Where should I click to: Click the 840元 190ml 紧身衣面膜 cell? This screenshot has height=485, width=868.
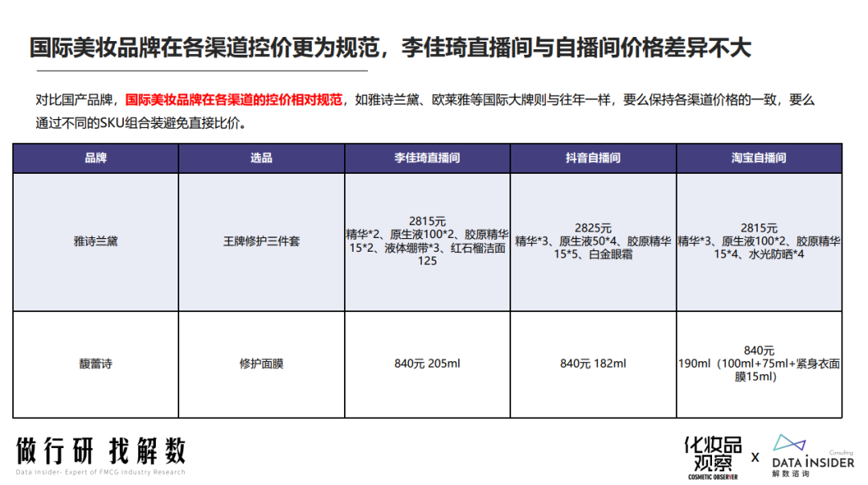759,364
